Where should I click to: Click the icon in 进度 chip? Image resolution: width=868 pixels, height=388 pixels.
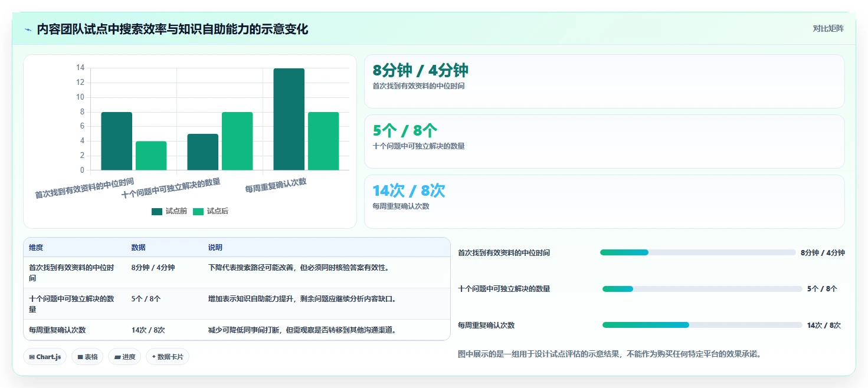(117, 357)
